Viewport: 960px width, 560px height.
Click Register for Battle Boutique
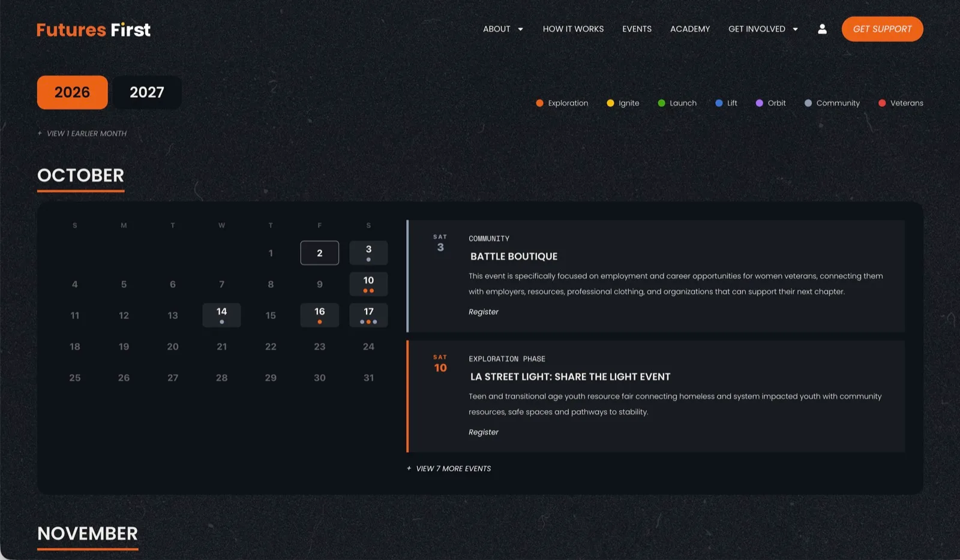[x=484, y=312]
